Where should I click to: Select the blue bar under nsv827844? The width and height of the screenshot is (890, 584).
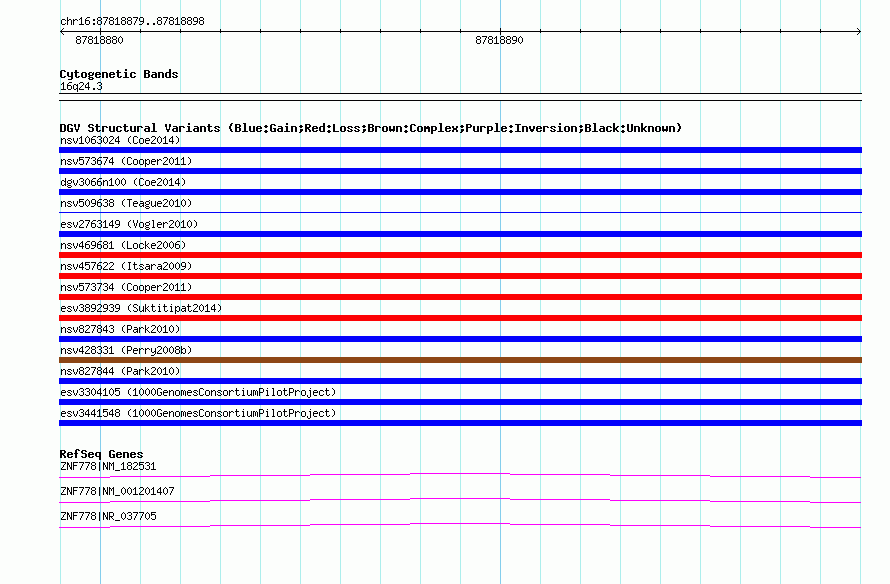(x=460, y=381)
